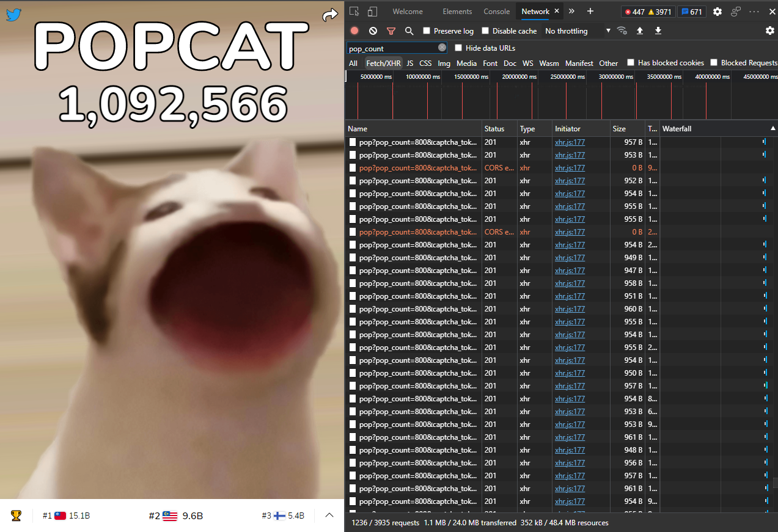Click the 25000000 ms timeline marker

[567, 77]
